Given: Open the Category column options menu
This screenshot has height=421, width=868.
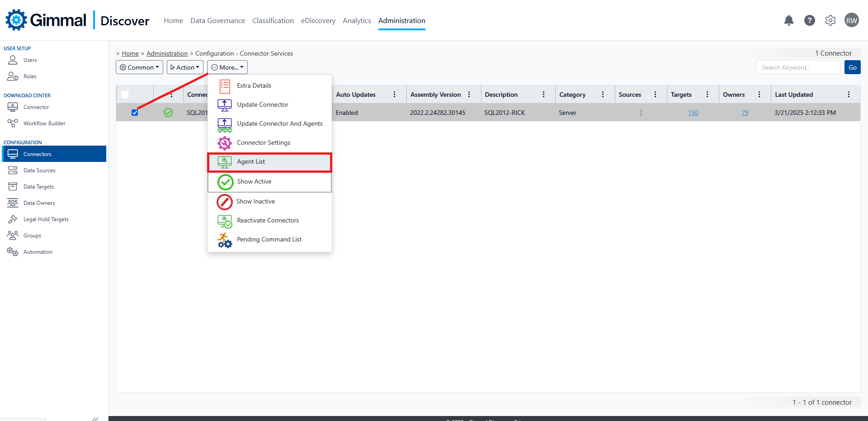Looking at the screenshot, I should pyautogui.click(x=603, y=94).
